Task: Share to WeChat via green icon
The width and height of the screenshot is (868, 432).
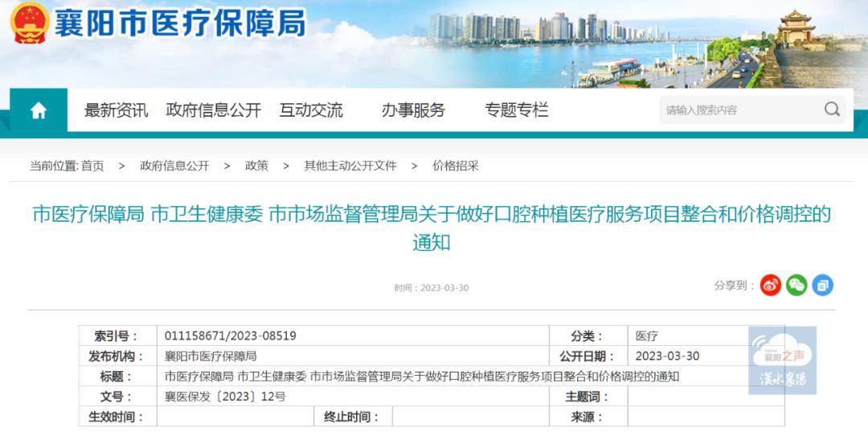Action: tap(796, 286)
